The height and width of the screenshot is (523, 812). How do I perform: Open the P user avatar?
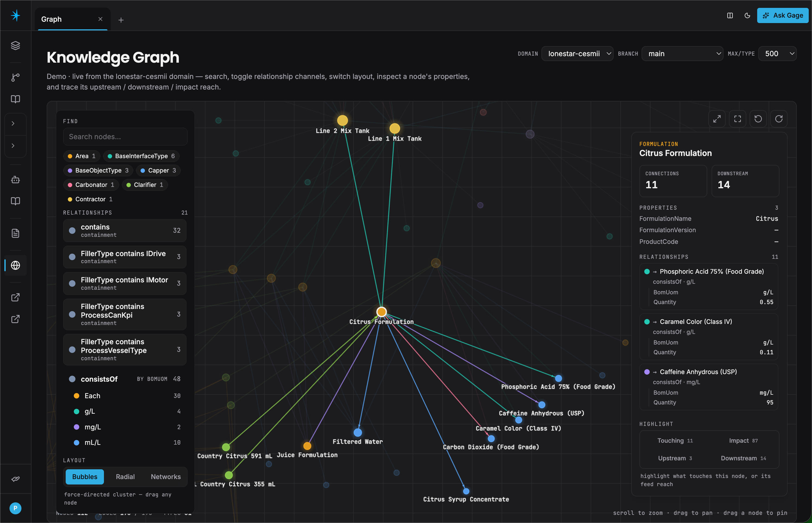point(15,508)
